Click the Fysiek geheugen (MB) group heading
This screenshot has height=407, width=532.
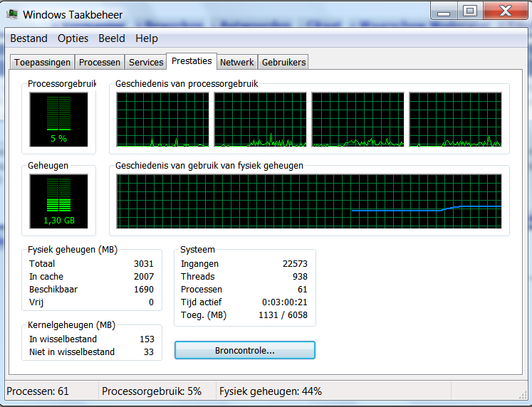click(73, 250)
